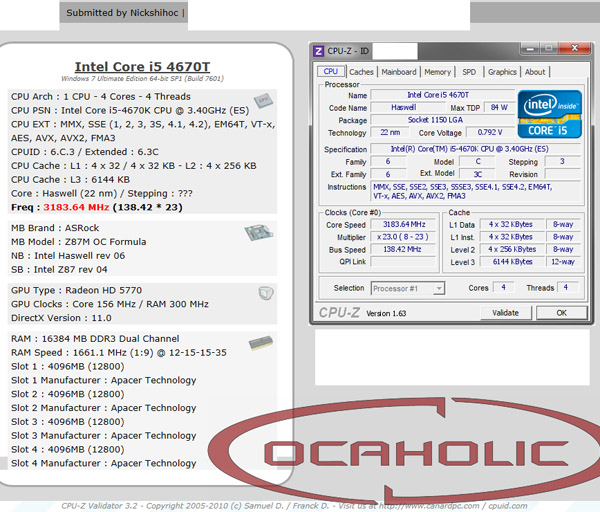Click the Level 3 value 6144 KBytes

point(511,262)
